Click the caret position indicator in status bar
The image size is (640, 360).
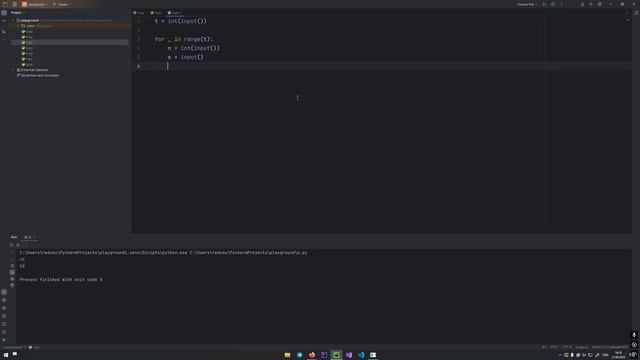(x=544, y=347)
